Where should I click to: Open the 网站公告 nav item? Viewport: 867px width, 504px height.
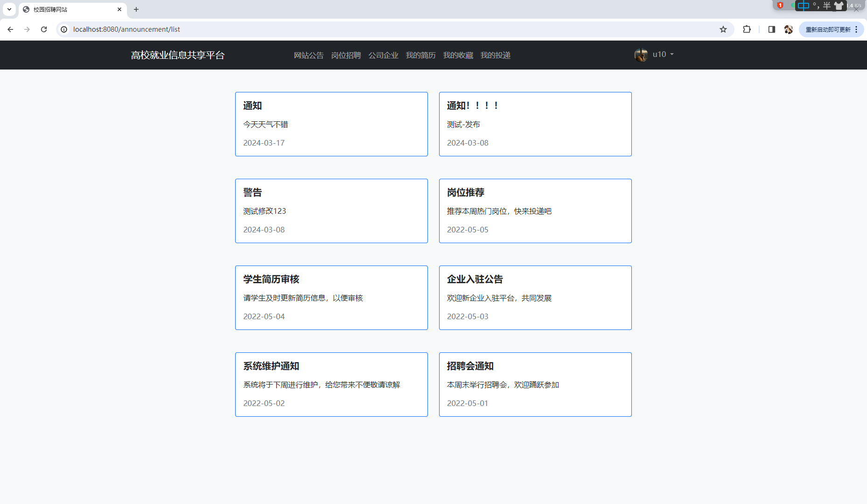click(309, 55)
